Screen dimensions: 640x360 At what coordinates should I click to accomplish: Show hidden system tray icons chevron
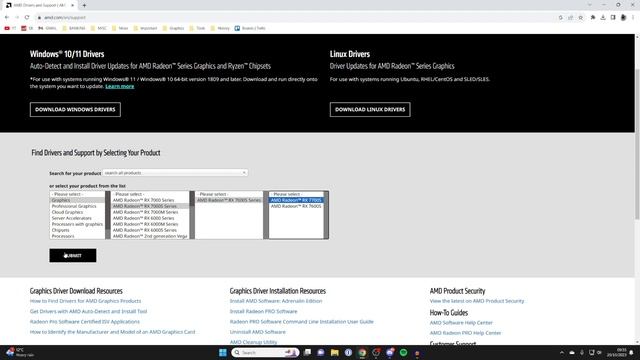pos(562,353)
